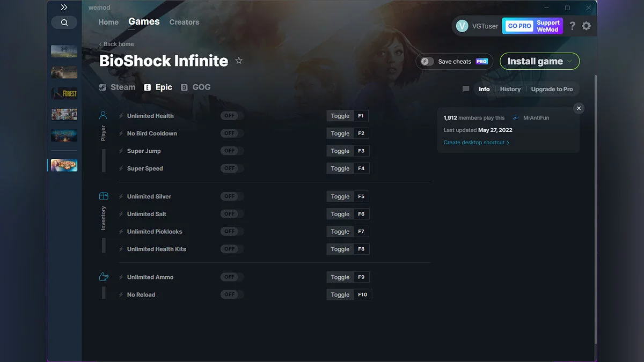This screenshot has height=362, width=644.
Task: Close the info panel with X
Action: tap(579, 108)
